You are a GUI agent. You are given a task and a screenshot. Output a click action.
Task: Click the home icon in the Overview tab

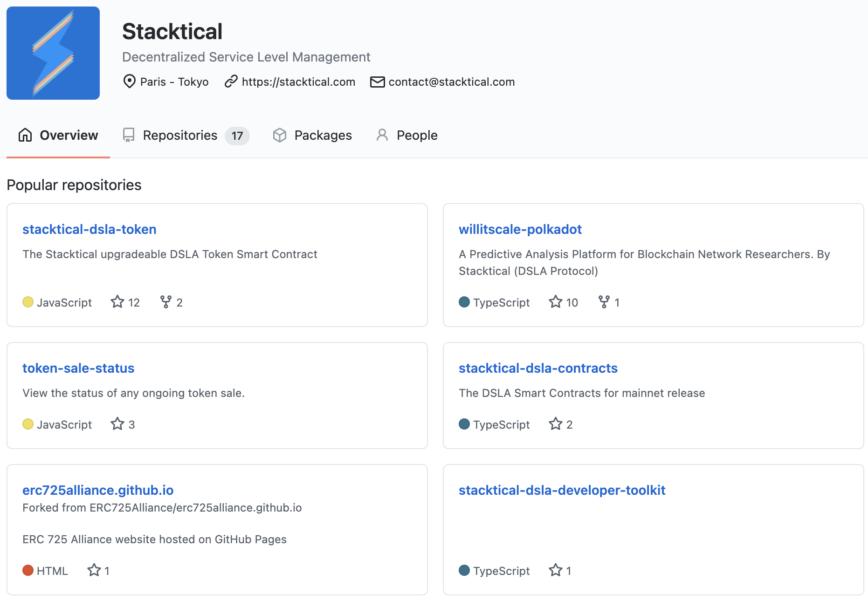[x=25, y=135]
